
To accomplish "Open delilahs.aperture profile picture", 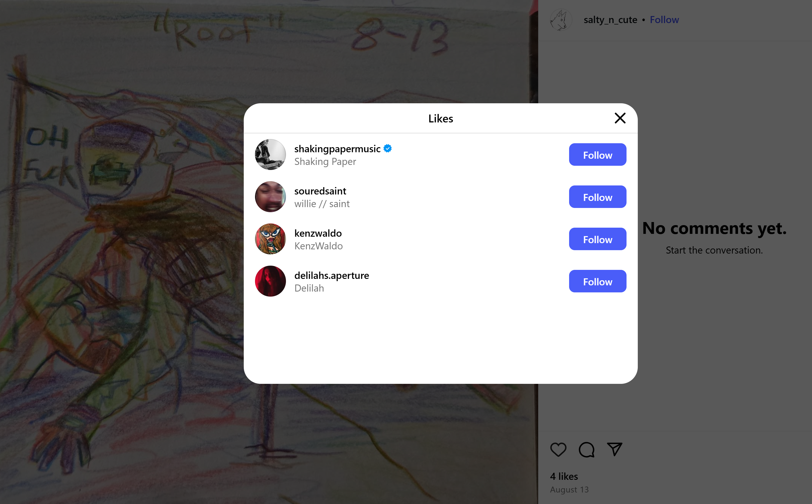I will tap(270, 281).
